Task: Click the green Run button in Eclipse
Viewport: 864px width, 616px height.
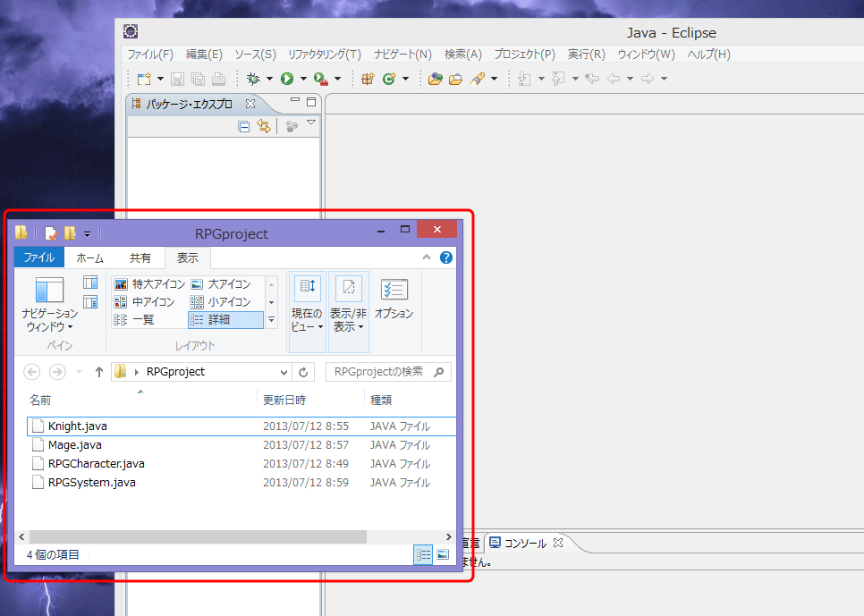Action: click(x=287, y=79)
